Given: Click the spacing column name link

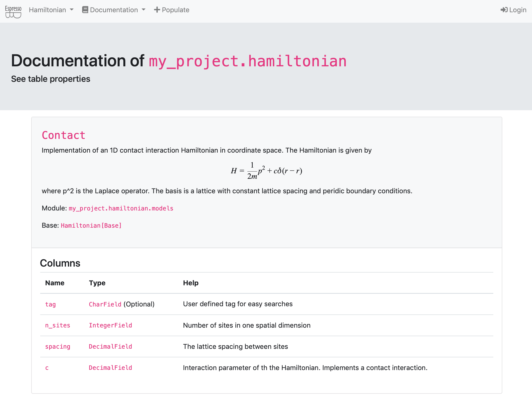Looking at the screenshot, I should coord(58,346).
